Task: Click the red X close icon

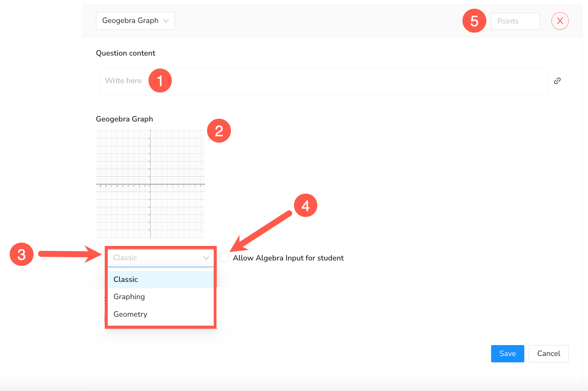Action: coord(560,21)
